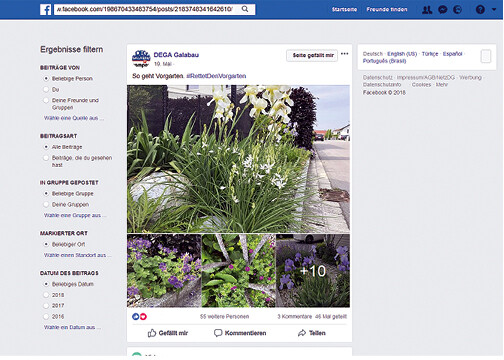The width and height of the screenshot is (504, 360).
Task: Click the Seite gefällt mir button
Action: tap(312, 55)
